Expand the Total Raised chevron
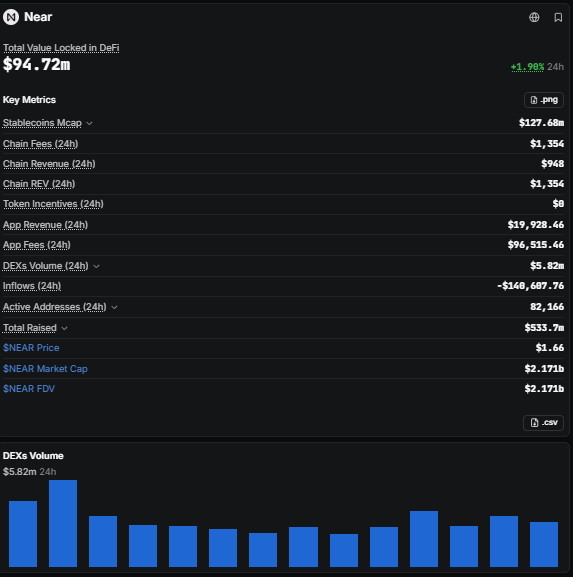The height and width of the screenshot is (577, 573). [x=64, y=328]
